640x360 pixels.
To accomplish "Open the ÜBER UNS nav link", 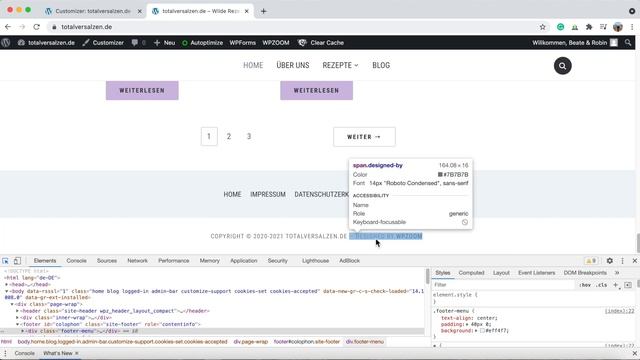I will (x=293, y=65).
